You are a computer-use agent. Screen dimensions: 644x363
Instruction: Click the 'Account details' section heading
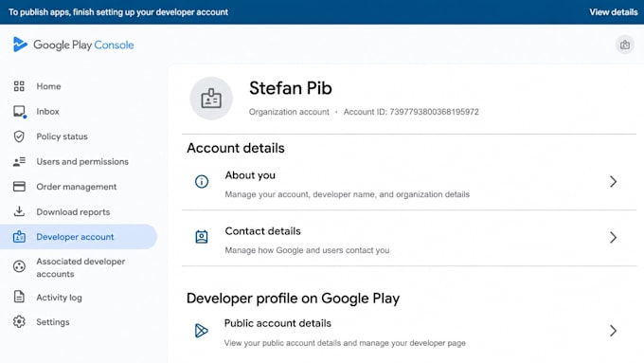tap(235, 148)
